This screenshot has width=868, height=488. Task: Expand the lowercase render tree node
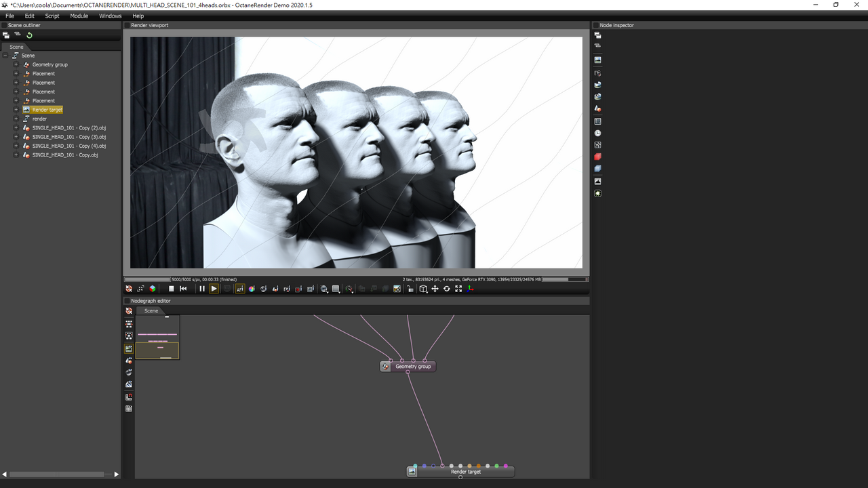[x=16, y=119]
